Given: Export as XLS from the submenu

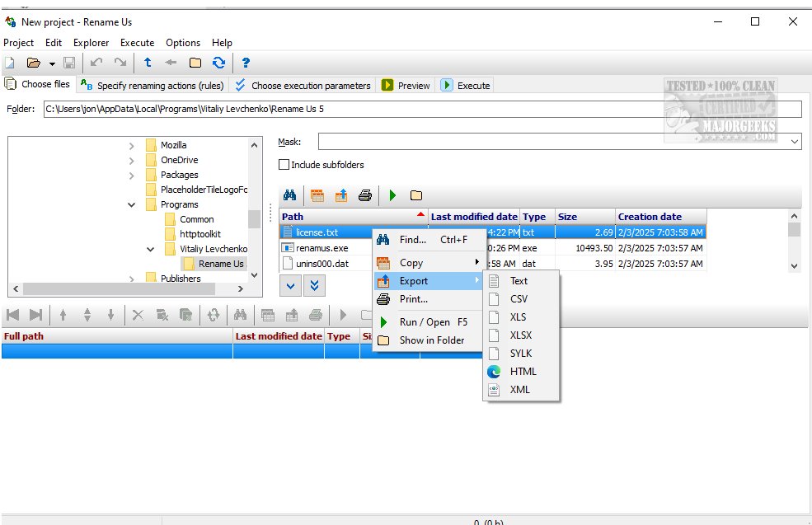Looking at the screenshot, I should pyautogui.click(x=521, y=316).
